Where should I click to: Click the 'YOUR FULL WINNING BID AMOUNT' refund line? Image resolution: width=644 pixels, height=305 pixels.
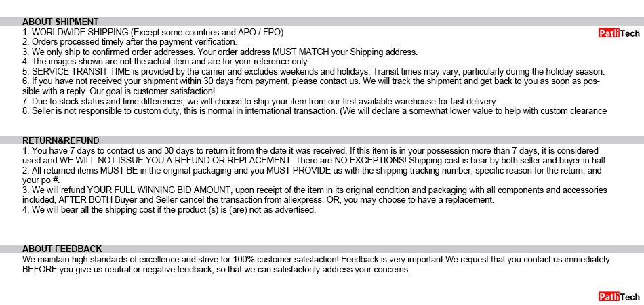[x=315, y=190]
